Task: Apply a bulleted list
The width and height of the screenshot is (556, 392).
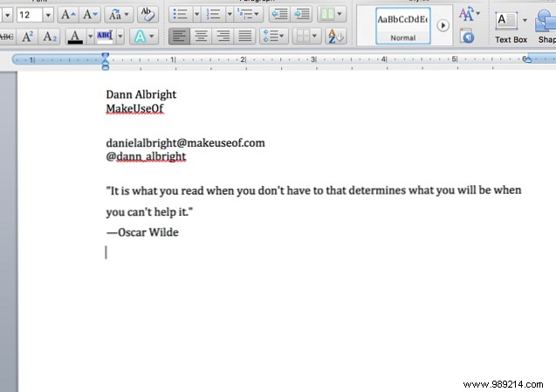Action: 181,15
